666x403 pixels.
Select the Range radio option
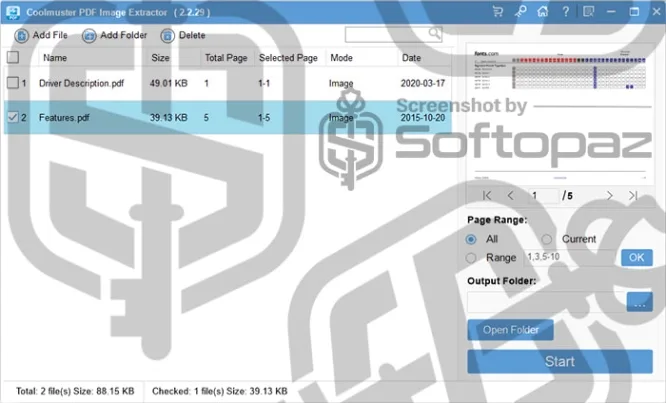pyautogui.click(x=471, y=258)
